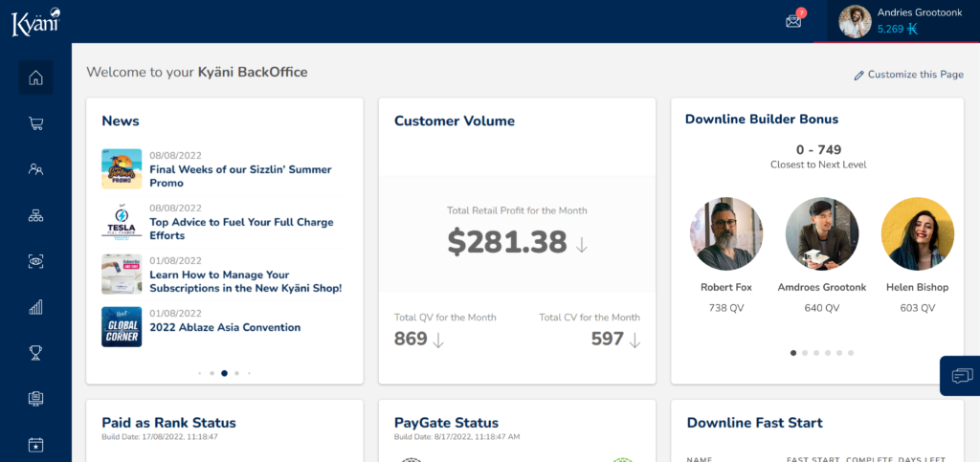Click the Downline Fast Start heading

click(755, 423)
